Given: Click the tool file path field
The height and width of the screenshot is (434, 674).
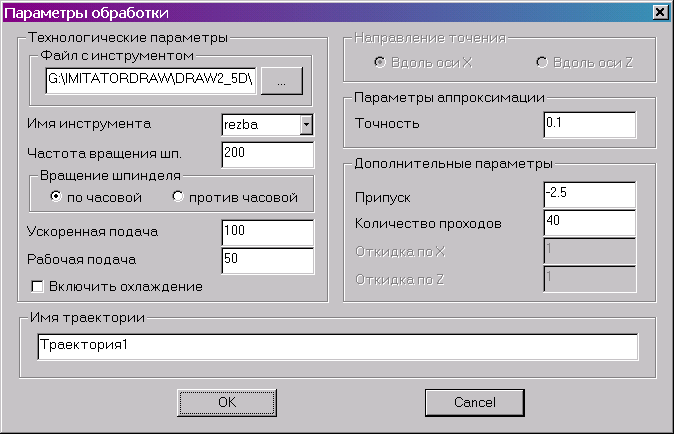Looking at the screenshot, I should tap(150, 80).
